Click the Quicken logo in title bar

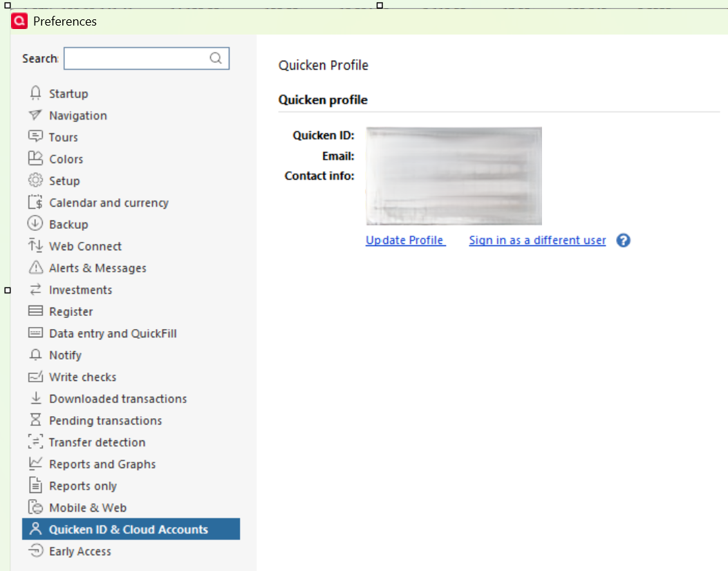pos(19,21)
